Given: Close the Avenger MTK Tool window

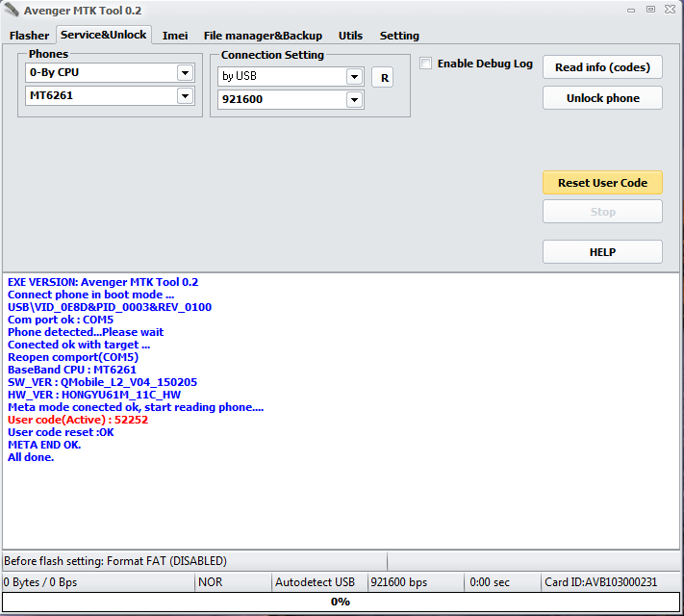Looking at the screenshot, I should (x=670, y=10).
